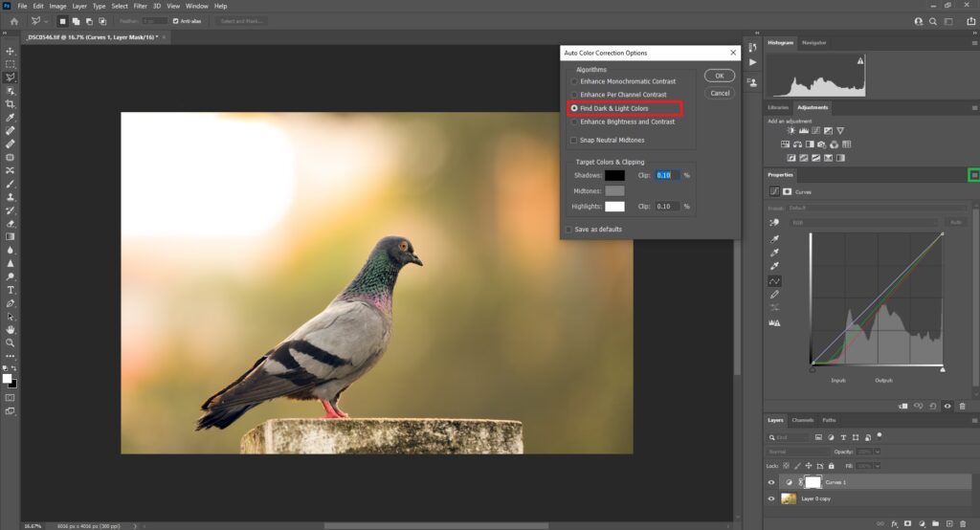Delete layer using Layers panel trash icon
The width and height of the screenshot is (980, 530).
(963, 522)
